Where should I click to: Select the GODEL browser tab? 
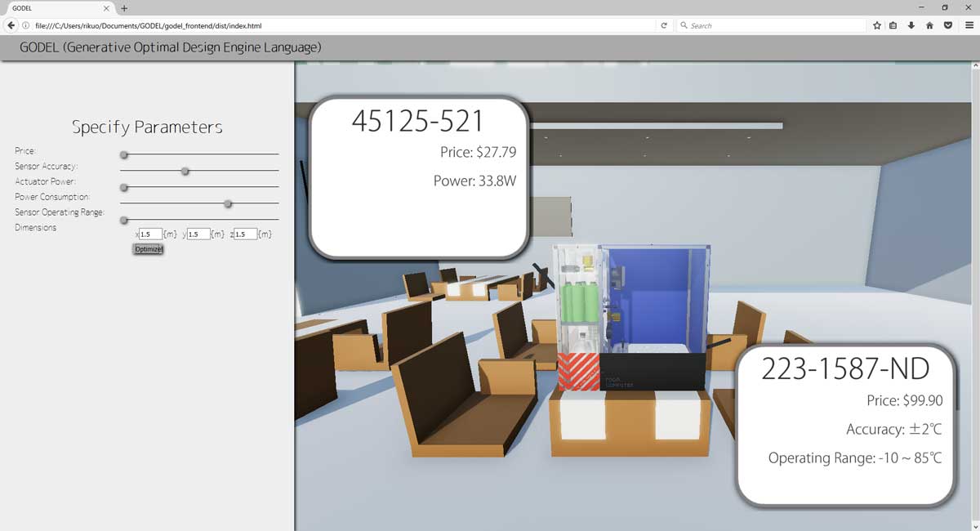coord(59,7)
